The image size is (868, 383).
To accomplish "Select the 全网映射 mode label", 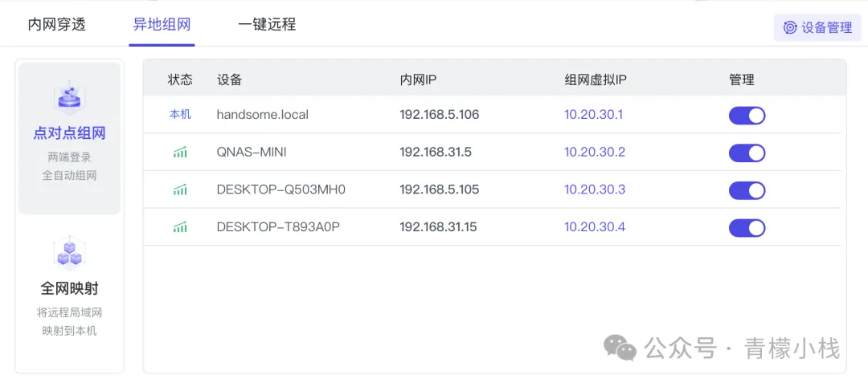I will click(x=69, y=288).
